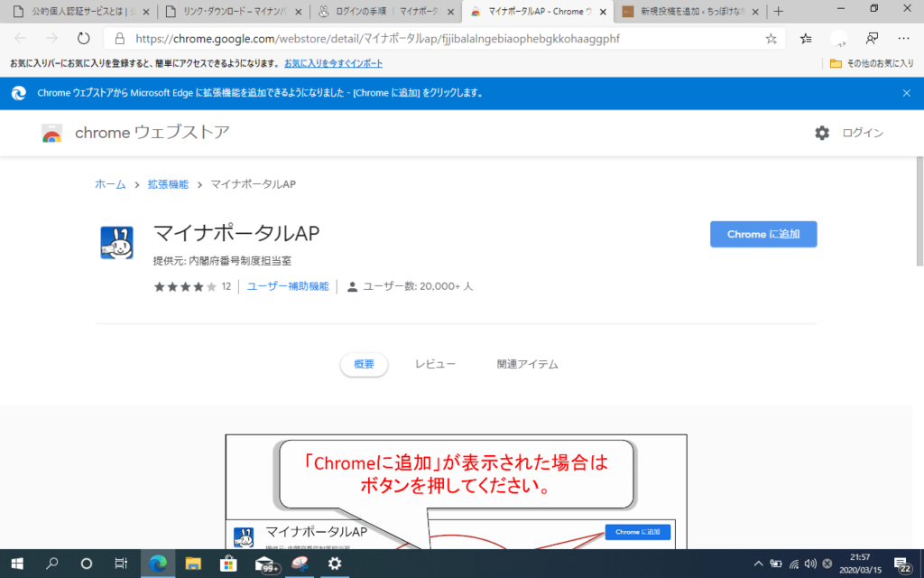Open Task View in taskbar

coord(121,564)
